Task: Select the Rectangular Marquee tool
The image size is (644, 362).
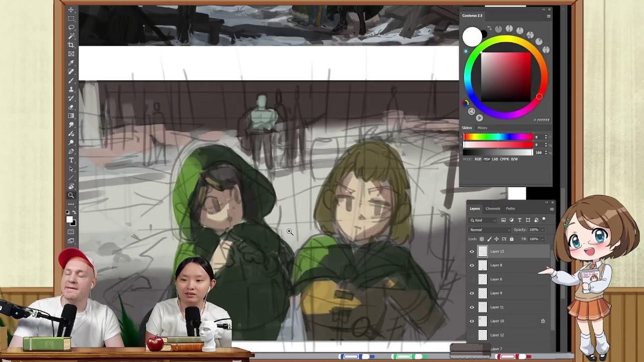Action: point(71,19)
